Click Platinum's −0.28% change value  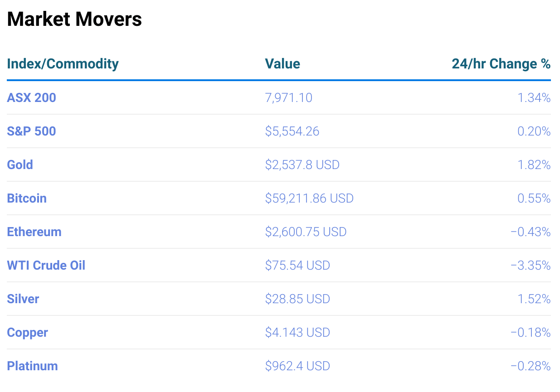[531, 366]
